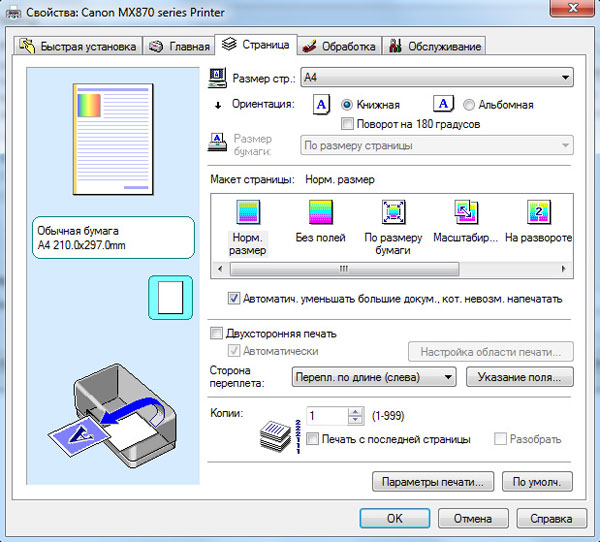This screenshot has width=600, height=542.
Task: Enable Печать с последней страницы checkbox
Action: 312,439
